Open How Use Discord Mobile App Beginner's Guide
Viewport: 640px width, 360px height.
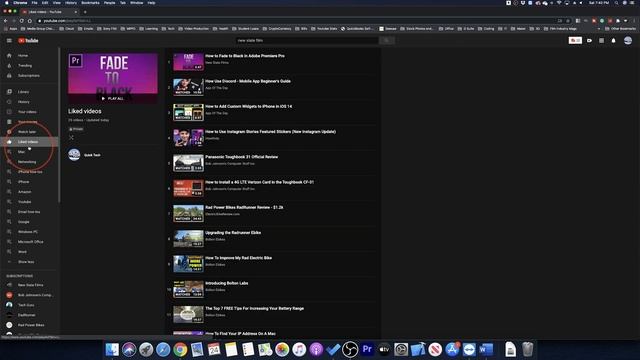click(x=248, y=81)
